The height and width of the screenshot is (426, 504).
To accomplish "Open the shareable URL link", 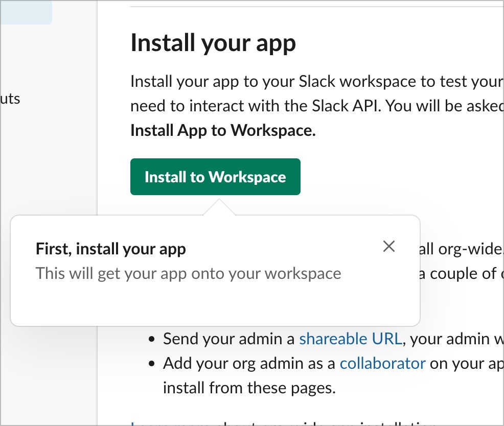I will click(x=350, y=339).
